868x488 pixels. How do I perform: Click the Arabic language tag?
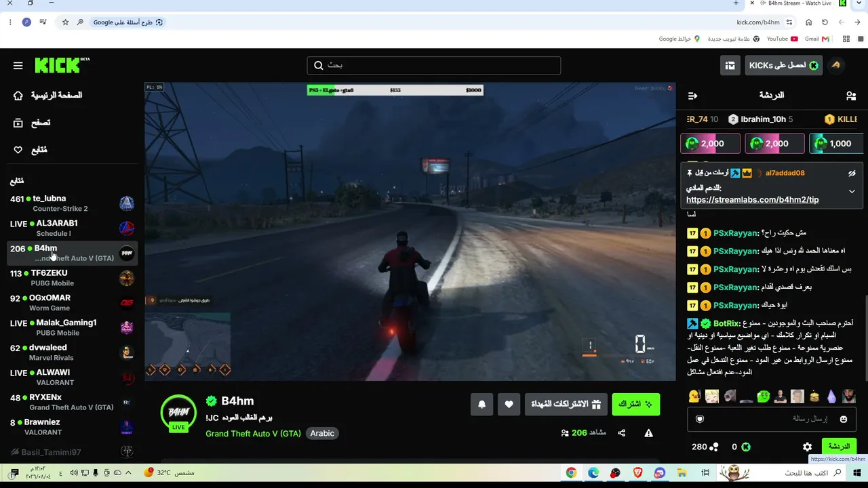(322, 433)
